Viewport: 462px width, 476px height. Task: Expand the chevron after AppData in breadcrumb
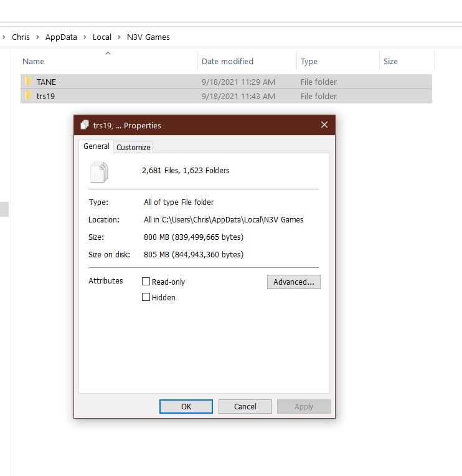click(85, 37)
